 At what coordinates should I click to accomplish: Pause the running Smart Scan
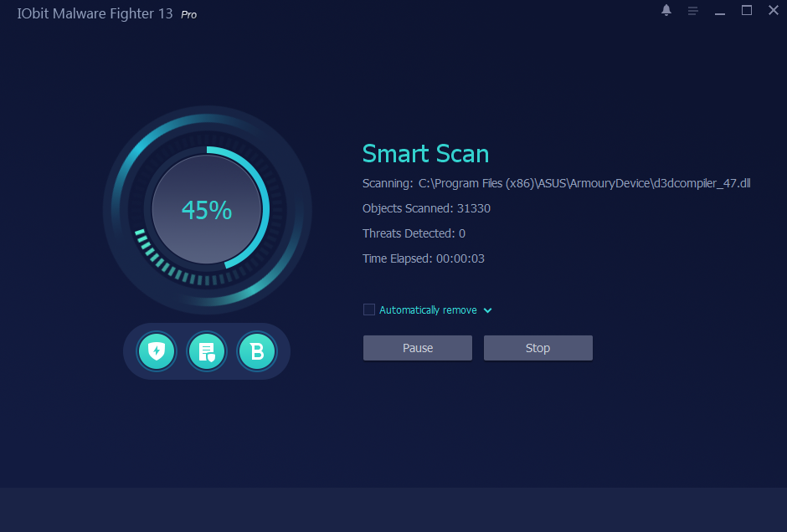[418, 348]
